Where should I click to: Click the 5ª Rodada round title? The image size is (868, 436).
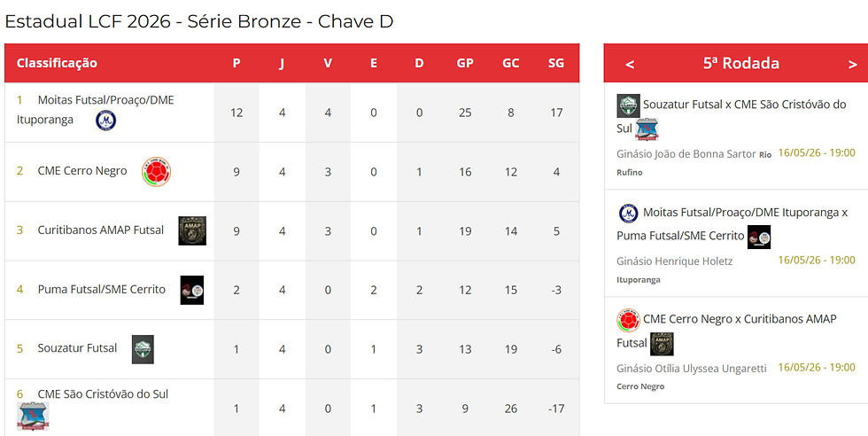[741, 63]
